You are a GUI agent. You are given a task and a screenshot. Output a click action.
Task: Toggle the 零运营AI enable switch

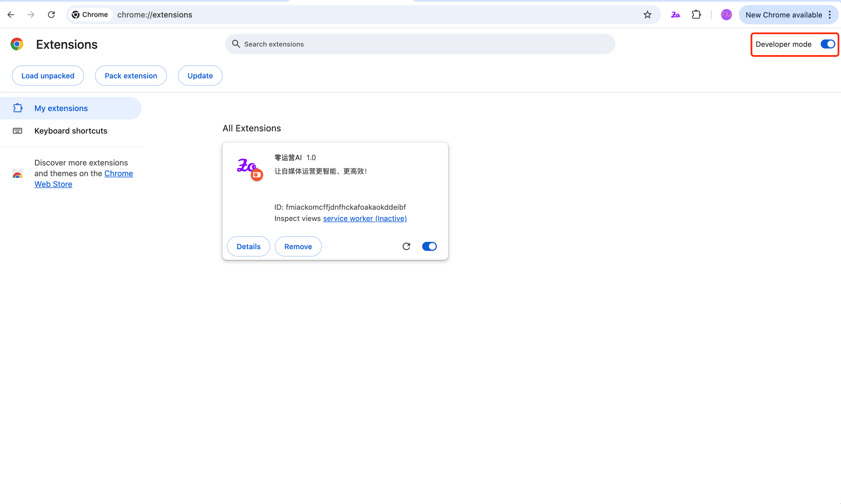point(429,246)
